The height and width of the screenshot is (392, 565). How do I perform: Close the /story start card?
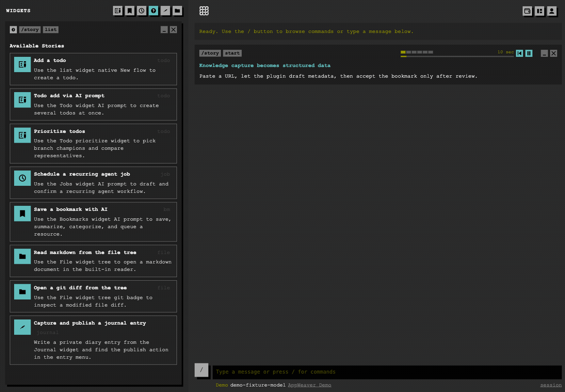click(x=554, y=53)
